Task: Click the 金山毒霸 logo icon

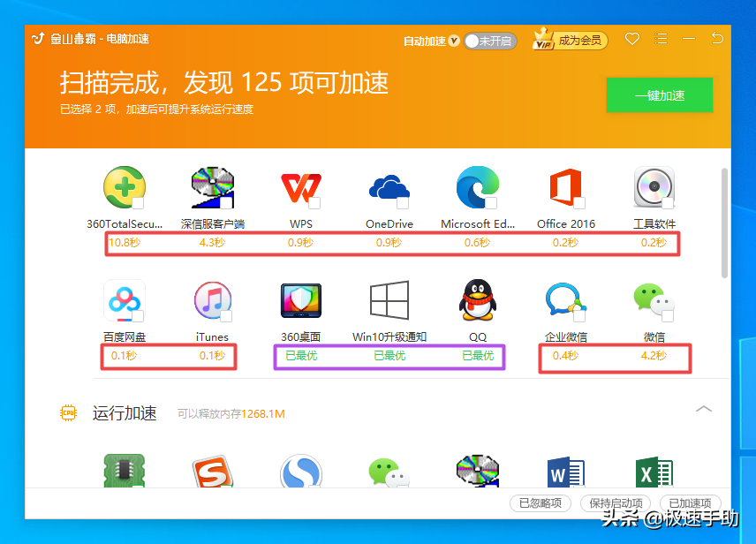Action: point(38,39)
